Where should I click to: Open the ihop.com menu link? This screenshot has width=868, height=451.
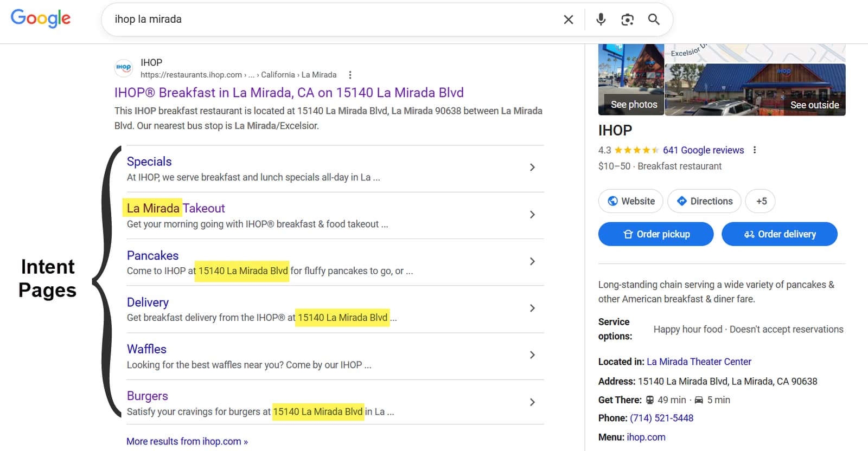point(646,437)
